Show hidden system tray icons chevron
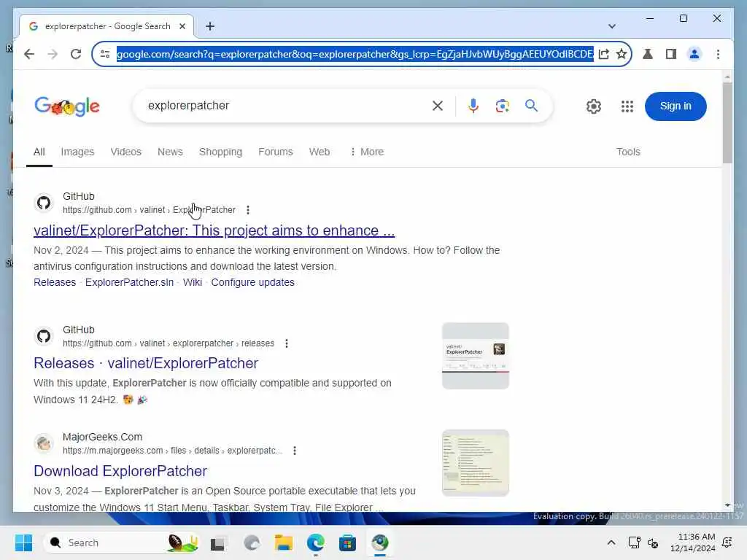The width and height of the screenshot is (747, 560). pyautogui.click(x=611, y=542)
